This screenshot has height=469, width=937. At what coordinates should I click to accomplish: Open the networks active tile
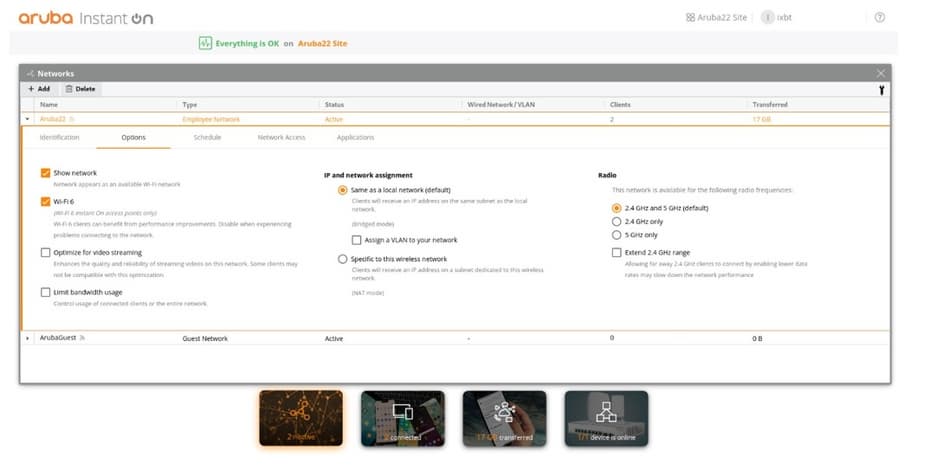coord(301,418)
